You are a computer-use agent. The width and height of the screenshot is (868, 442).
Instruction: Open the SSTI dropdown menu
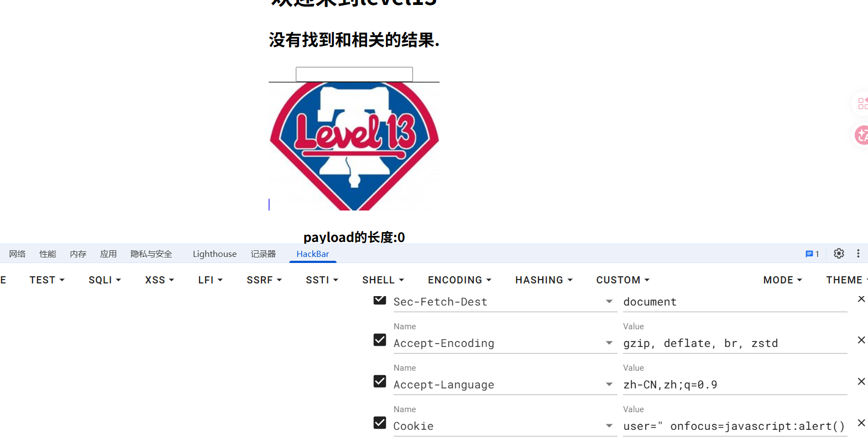pyautogui.click(x=322, y=280)
